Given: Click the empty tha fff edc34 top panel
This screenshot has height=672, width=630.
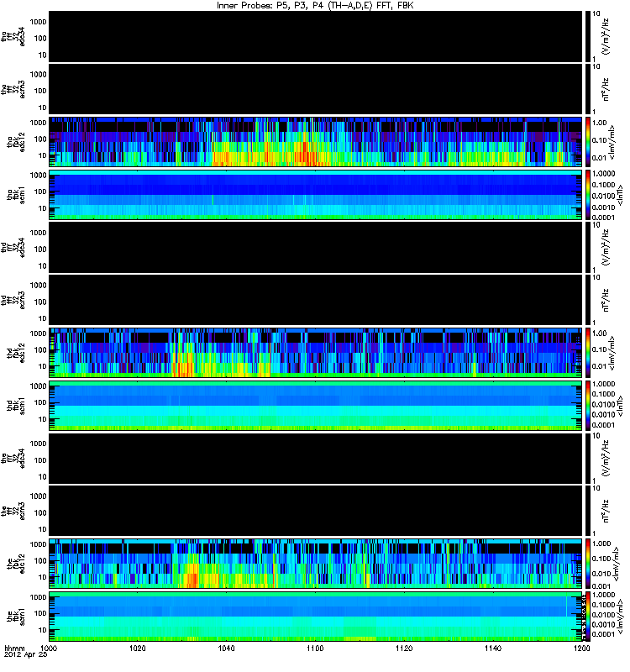Looking at the screenshot, I should tap(316, 36).
